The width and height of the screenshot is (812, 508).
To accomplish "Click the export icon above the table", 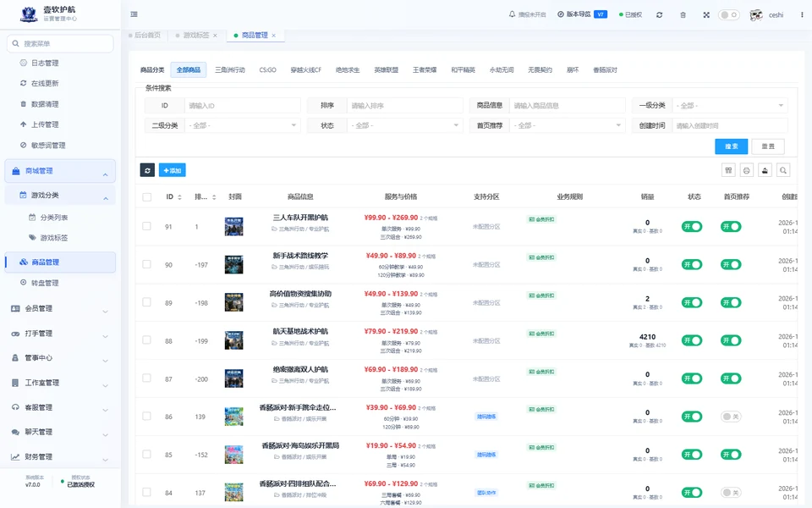I will (x=765, y=170).
